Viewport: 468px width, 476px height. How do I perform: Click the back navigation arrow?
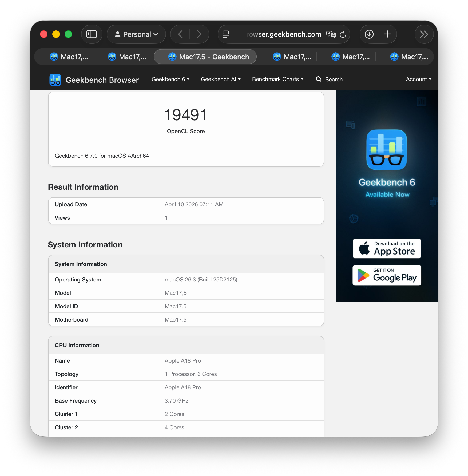pos(180,34)
